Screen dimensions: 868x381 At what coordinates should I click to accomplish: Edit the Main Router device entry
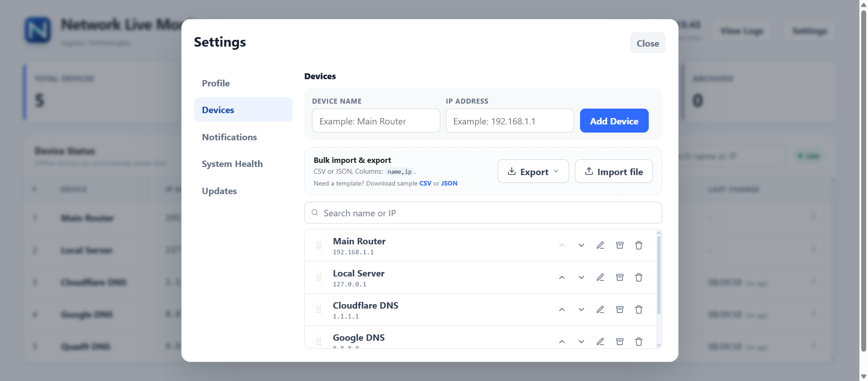600,245
